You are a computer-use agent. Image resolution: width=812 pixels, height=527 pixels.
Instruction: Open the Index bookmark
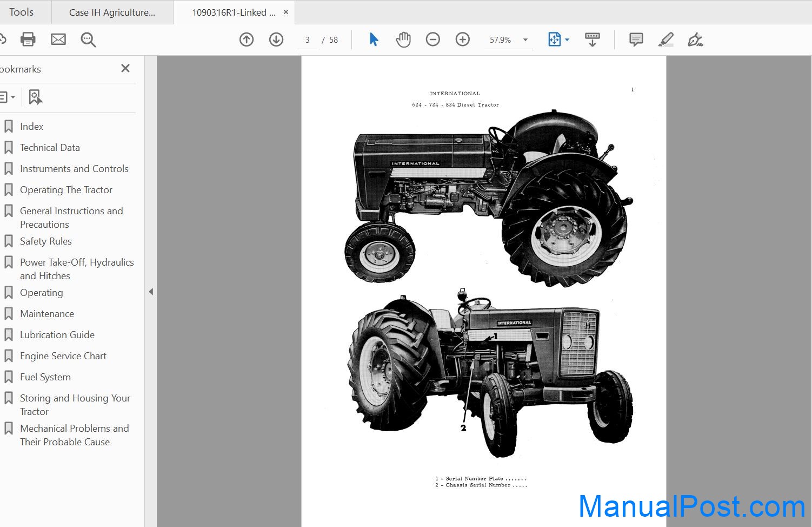pyautogui.click(x=31, y=127)
